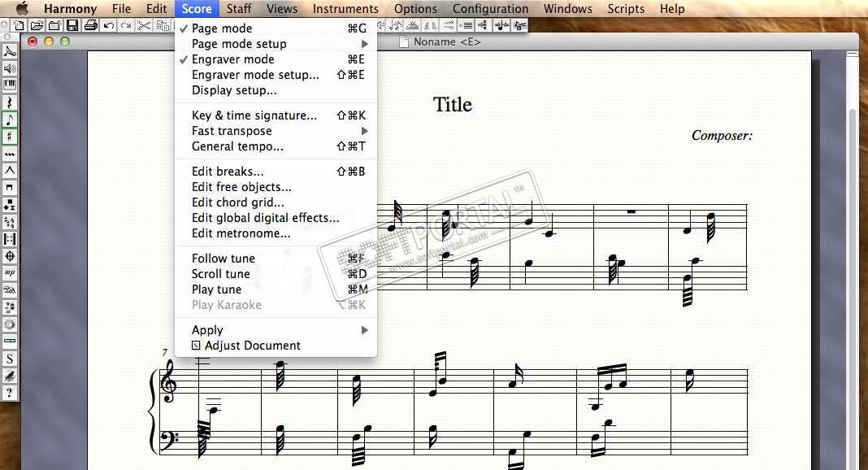Viewport: 868px width, 470px height.
Task: Choose Edit chord grid... menu item
Action: coord(276,202)
